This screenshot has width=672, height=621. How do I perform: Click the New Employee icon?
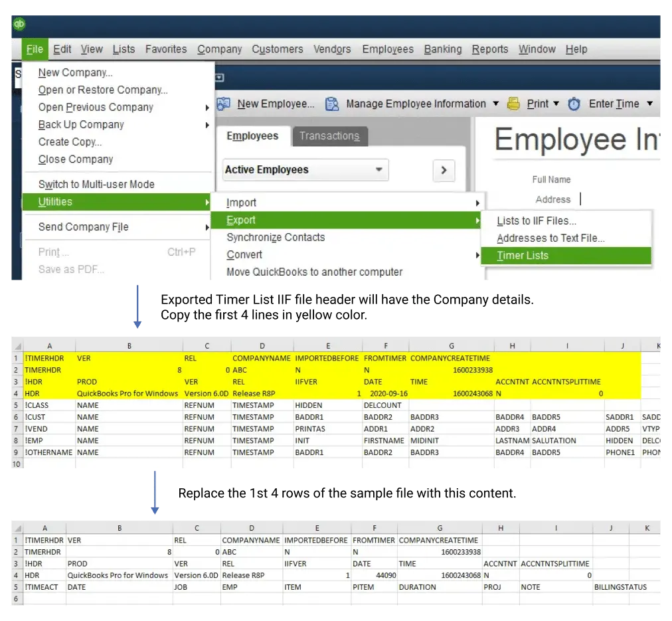tap(224, 104)
